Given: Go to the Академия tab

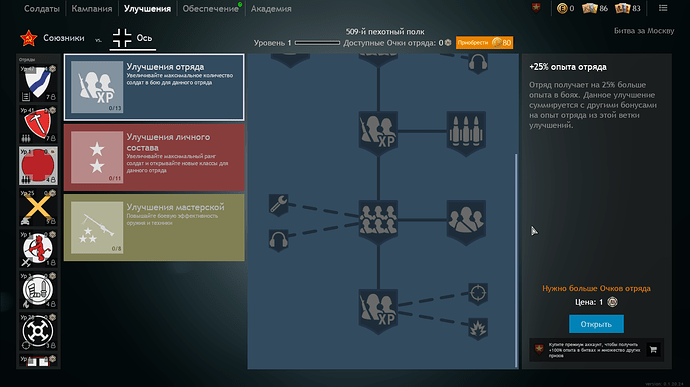Looking at the screenshot, I should coord(271,8).
